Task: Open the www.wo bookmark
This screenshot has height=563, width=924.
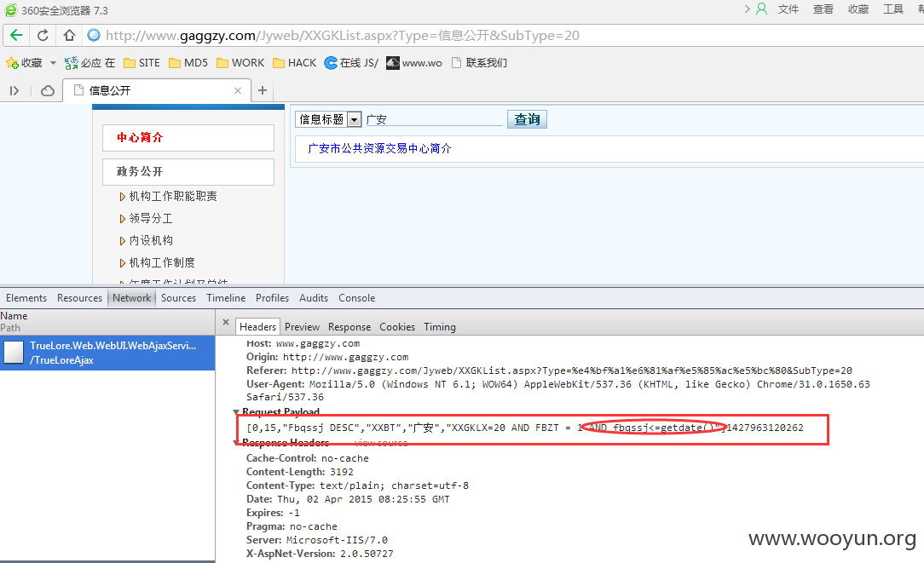Action: coord(414,62)
